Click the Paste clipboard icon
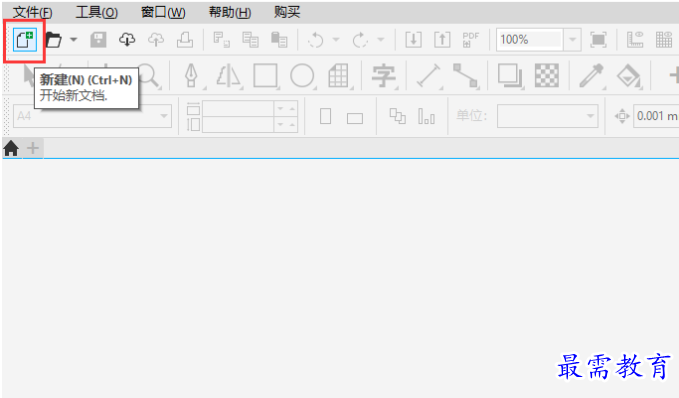This screenshot has height=398, width=679. coord(279,40)
